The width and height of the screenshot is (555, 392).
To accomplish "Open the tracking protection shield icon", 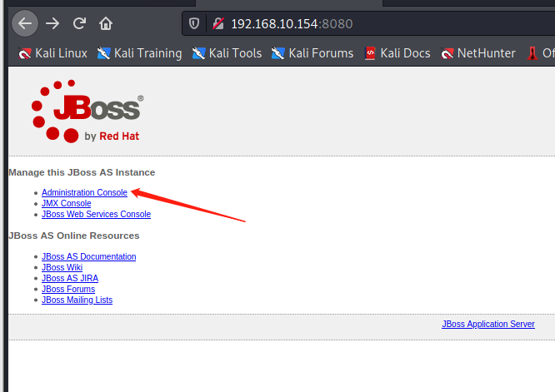I will (x=194, y=23).
